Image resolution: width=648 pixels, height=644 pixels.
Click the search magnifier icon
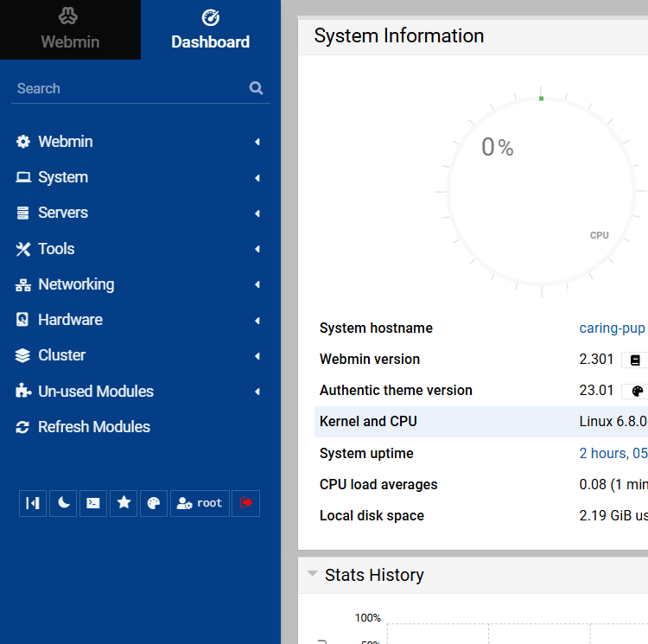(x=256, y=88)
